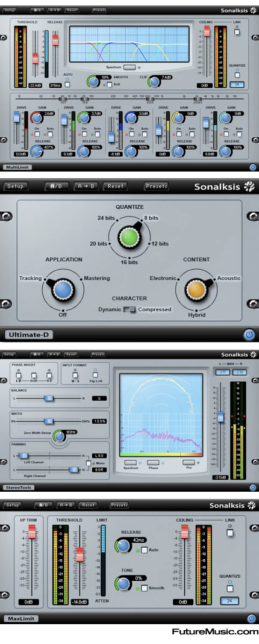This screenshot has width=259, height=644.
Task: Toggle the MaxLimit power button
Action: click(252, 618)
